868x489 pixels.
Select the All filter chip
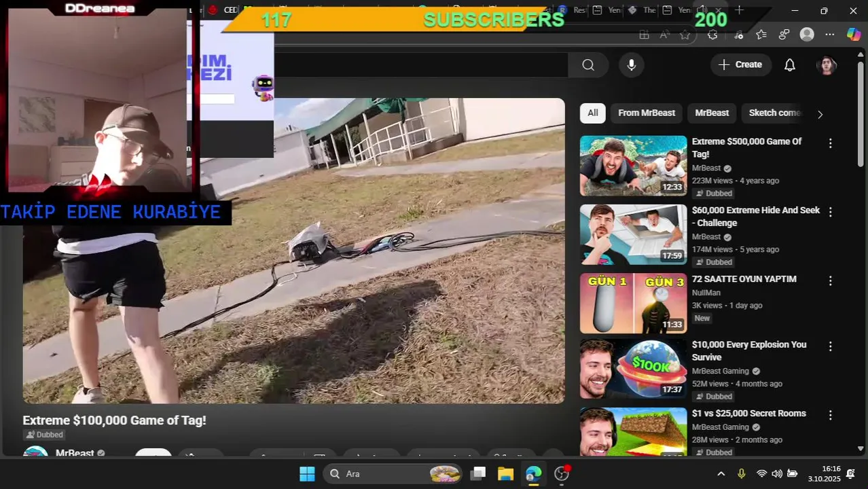click(x=593, y=113)
